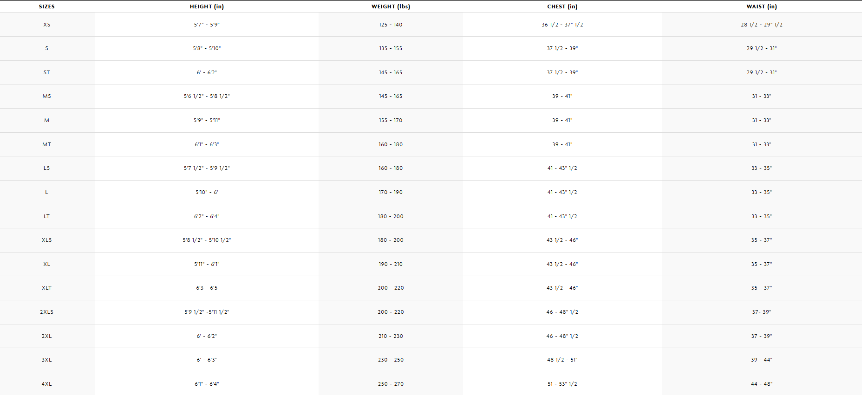Select the 2XLS size row label

46,312
